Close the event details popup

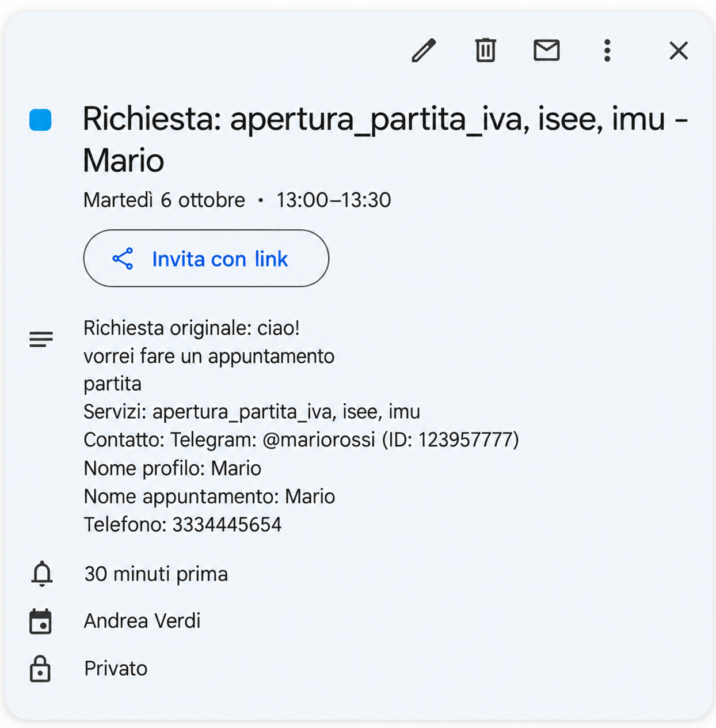[x=679, y=51]
